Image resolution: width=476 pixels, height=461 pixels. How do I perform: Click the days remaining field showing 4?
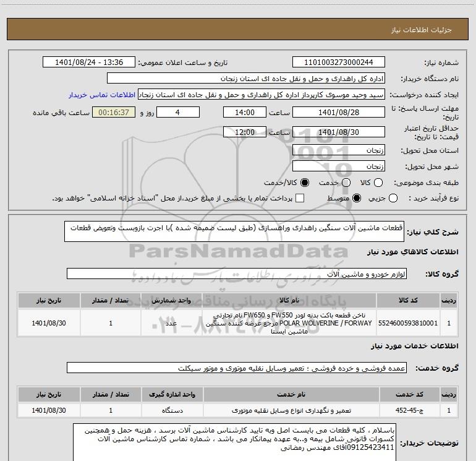[178, 112]
